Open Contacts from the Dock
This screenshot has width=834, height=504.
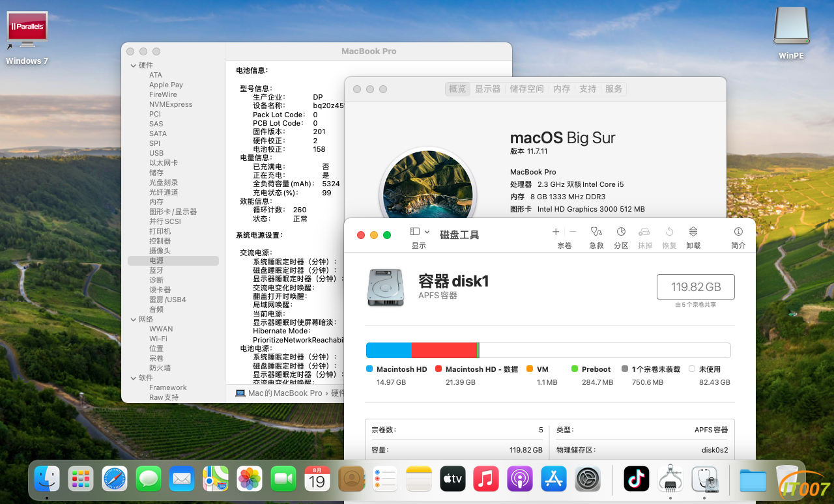[x=351, y=479]
